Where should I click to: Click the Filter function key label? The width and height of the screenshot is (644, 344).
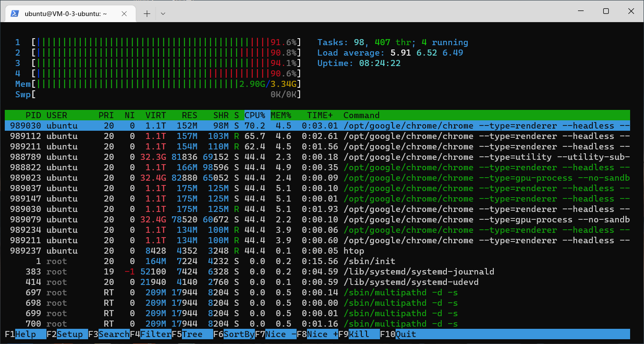pos(151,334)
